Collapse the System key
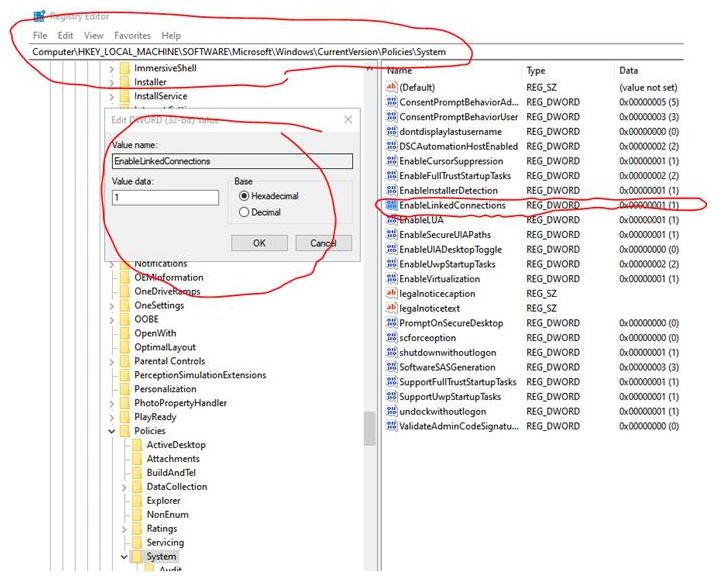Viewport: 727px width, 579px height. pyautogui.click(x=124, y=557)
